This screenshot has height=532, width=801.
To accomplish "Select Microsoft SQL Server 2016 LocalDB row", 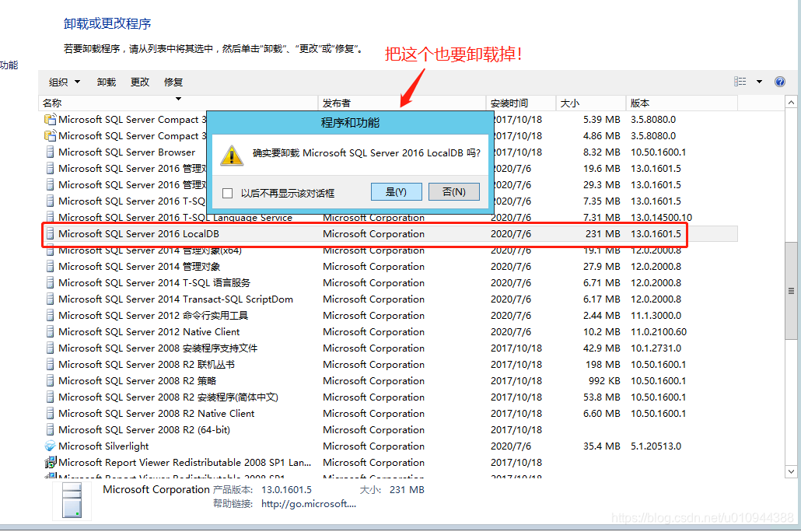I will click(390, 233).
